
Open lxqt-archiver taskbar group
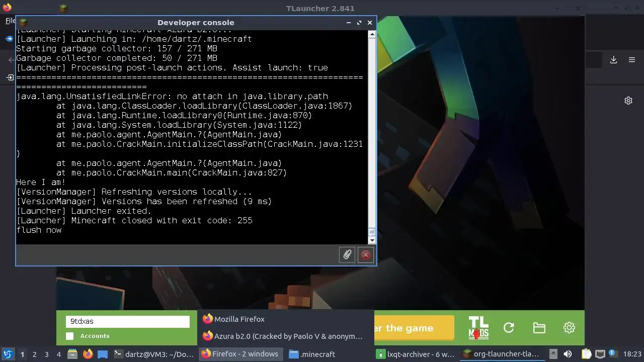(x=417, y=354)
